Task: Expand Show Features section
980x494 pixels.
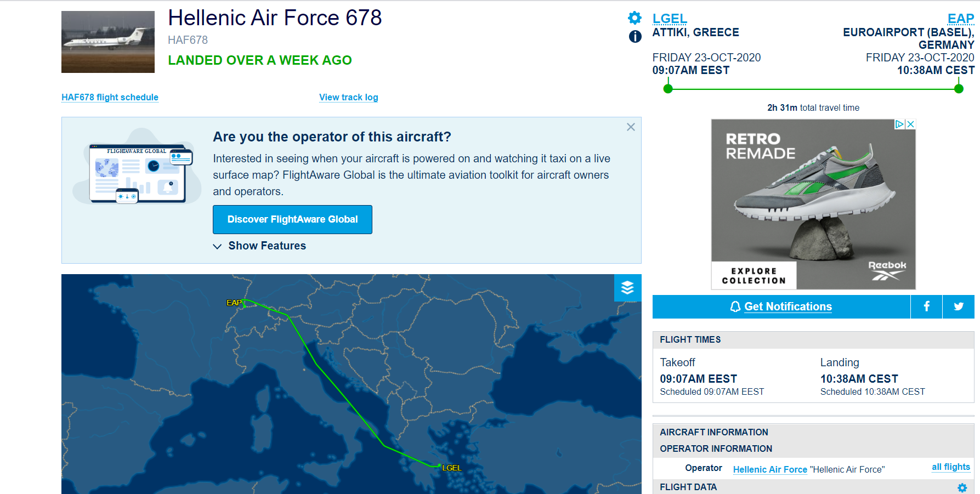Action: pos(260,246)
